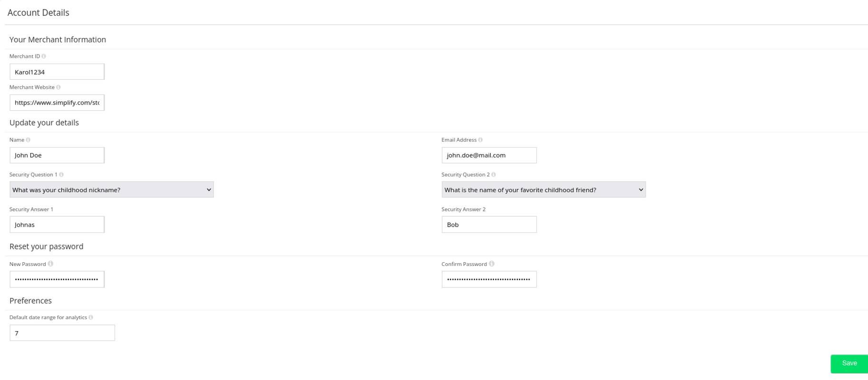
Task: Click the Email Address input field
Action: (489, 155)
